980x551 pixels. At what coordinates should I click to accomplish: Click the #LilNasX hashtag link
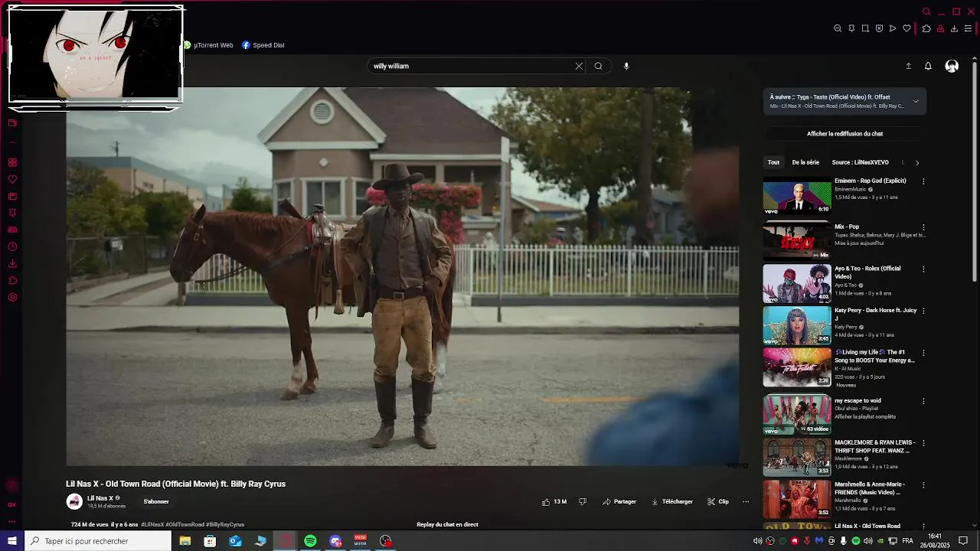[152, 525]
